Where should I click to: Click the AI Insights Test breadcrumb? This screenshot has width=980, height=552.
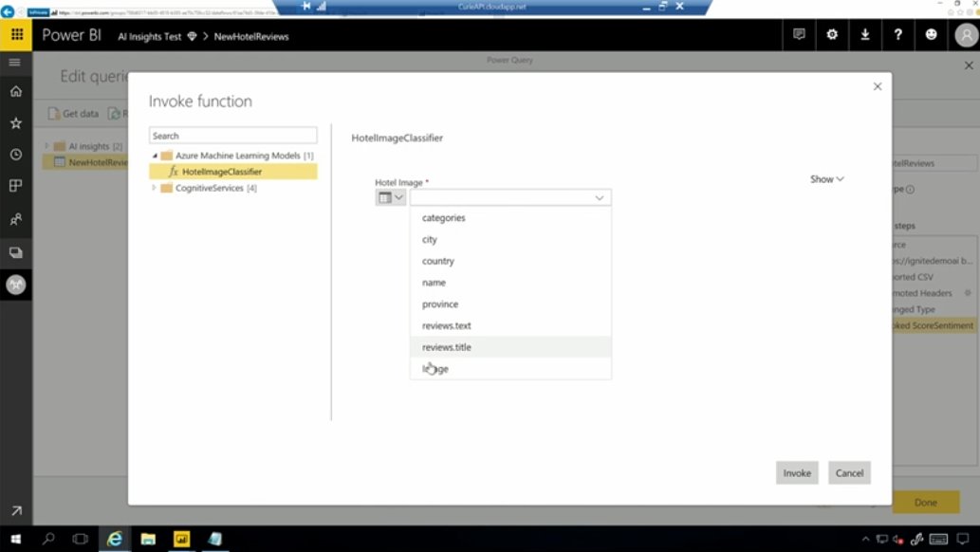pyautogui.click(x=152, y=35)
